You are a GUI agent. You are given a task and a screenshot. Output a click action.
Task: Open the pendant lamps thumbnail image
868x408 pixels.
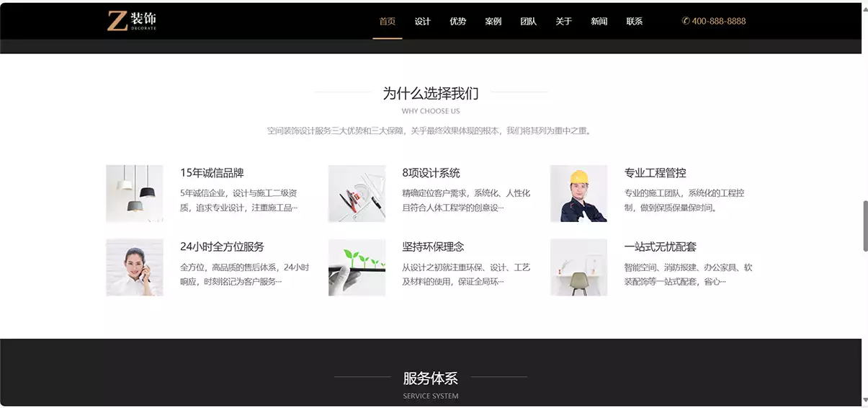(x=135, y=193)
